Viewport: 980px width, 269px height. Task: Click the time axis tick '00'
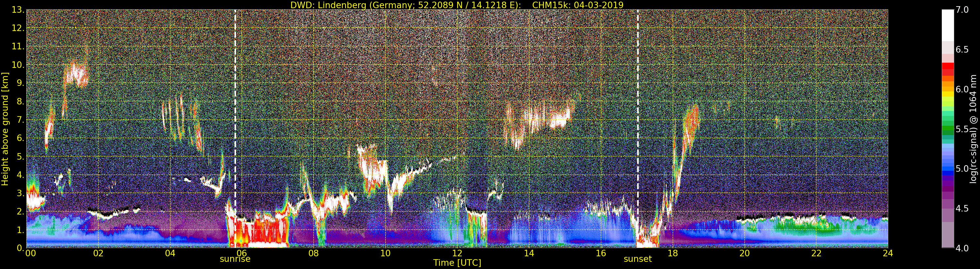click(30, 253)
